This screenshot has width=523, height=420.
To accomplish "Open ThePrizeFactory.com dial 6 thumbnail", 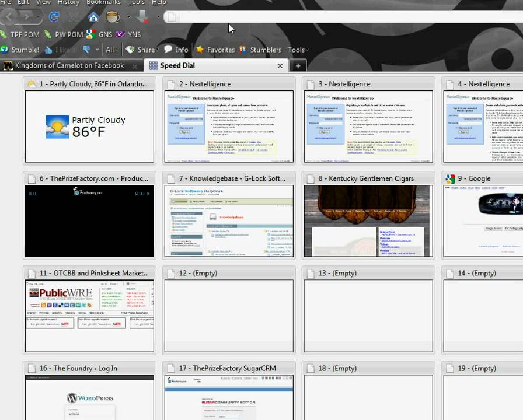I will tap(89, 221).
